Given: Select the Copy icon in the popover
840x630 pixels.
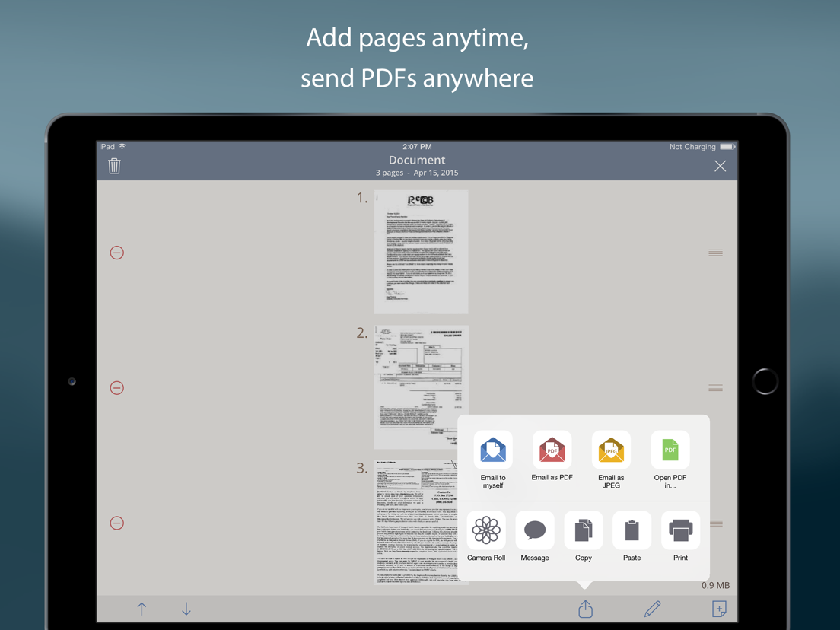Looking at the screenshot, I should [583, 530].
